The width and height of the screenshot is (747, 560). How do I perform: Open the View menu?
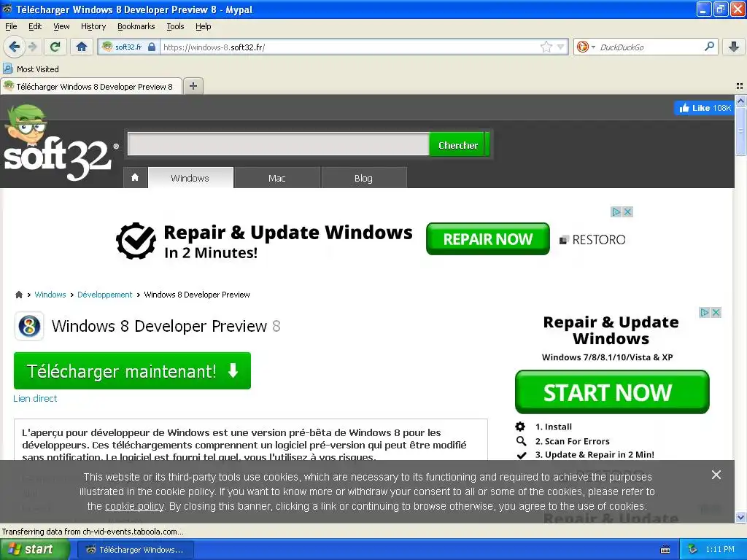point(61,26)
